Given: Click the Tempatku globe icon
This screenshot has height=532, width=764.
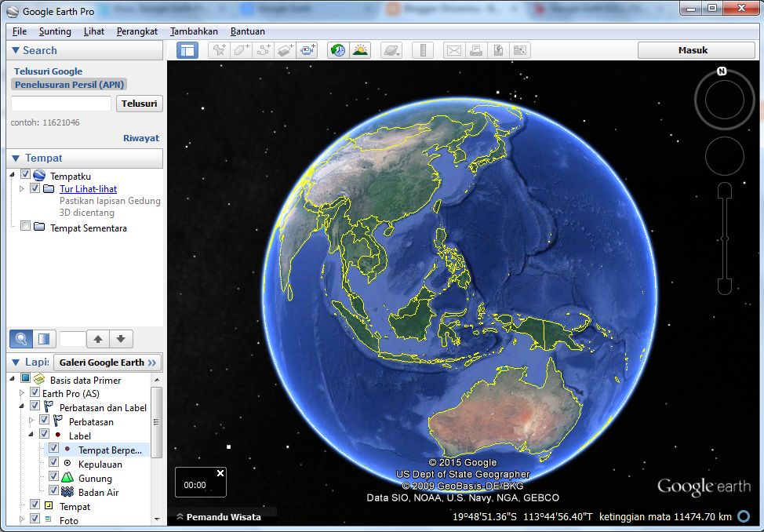Looking at the screenshot, I should 39,176.
